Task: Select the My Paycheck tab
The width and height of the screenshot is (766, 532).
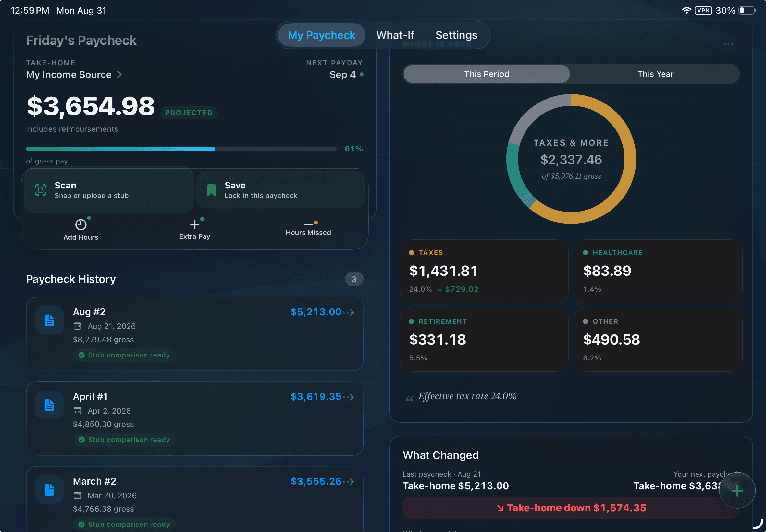Action: [x=321, y=35]
